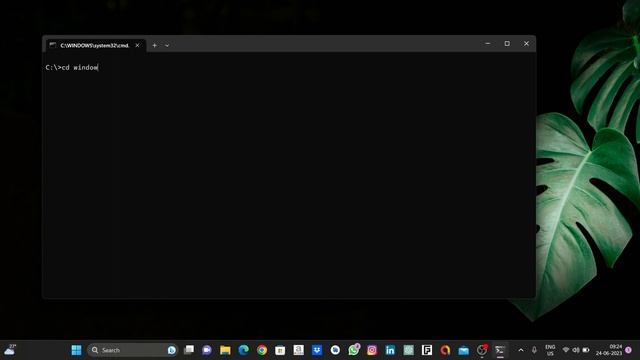The image size is (640, 360).
Task: Open the white F-logo app on taskbar
Action: 427,350
